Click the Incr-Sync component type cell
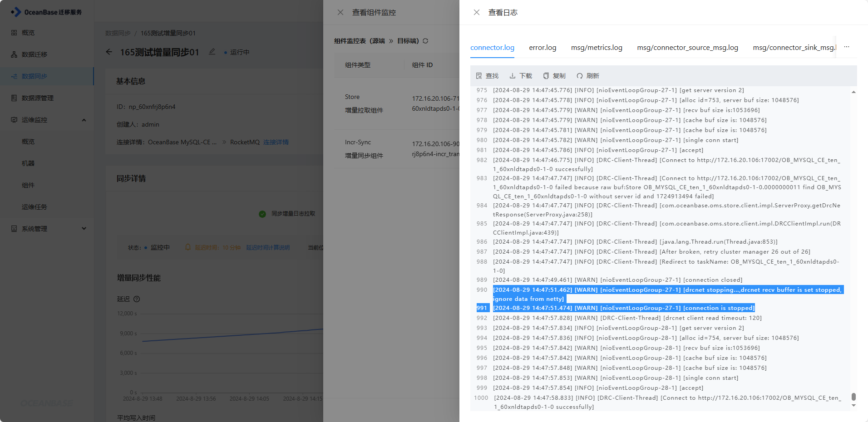This screenshot has width=868, height=422. click(x=364, y=149)
